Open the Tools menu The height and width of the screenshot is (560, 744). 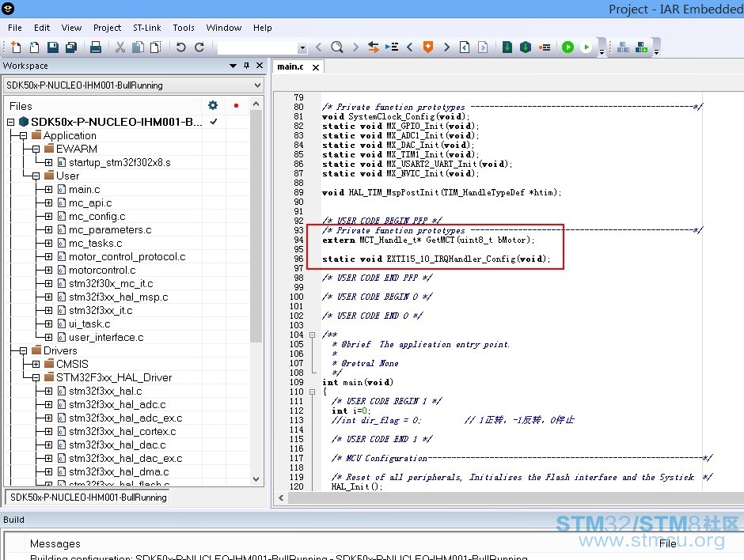click(x=184, y=28)
